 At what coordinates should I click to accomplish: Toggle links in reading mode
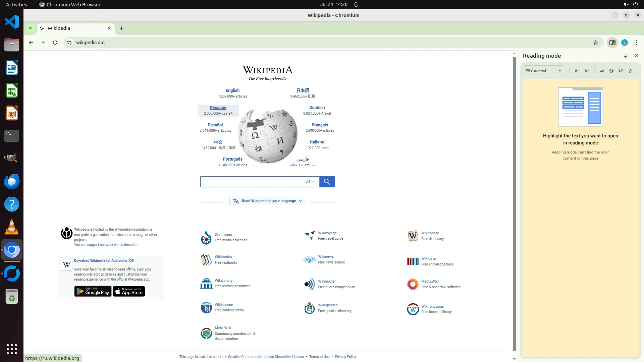coord(602,71)
